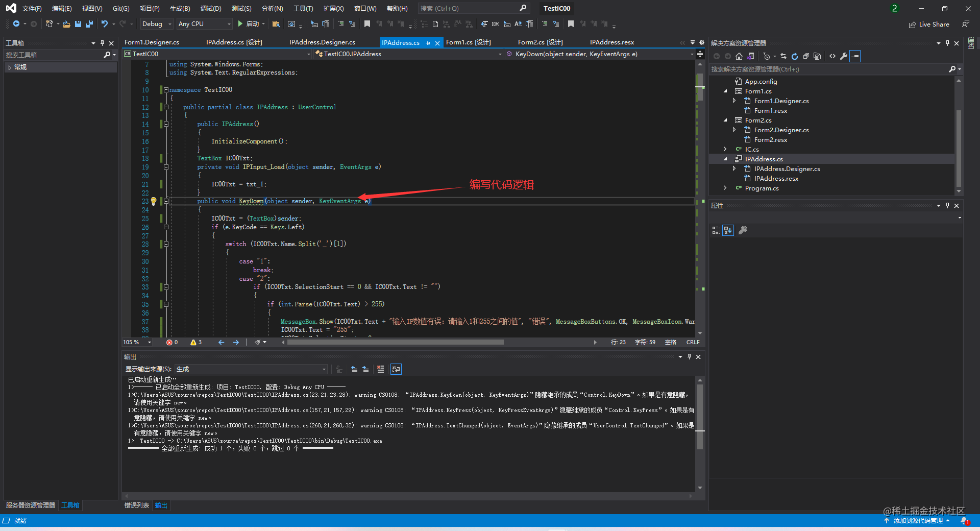Toggle Categorized view in Properties panel

point(716,230)
